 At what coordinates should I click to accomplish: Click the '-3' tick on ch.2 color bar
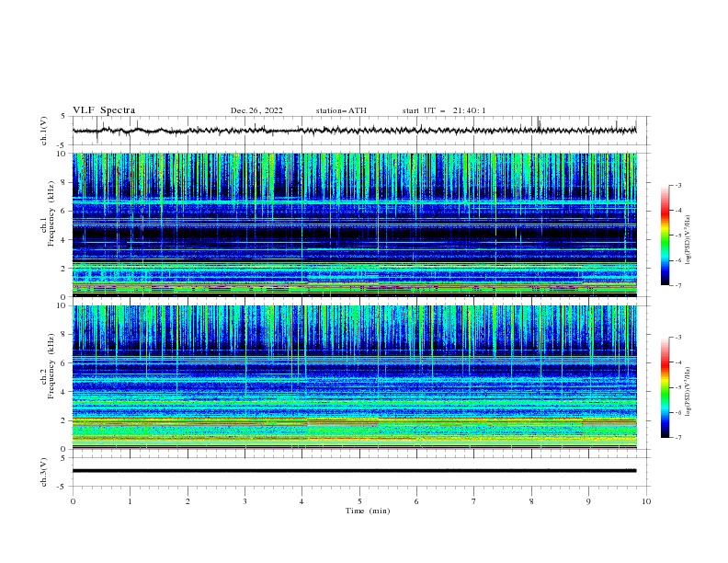point(678,338)
